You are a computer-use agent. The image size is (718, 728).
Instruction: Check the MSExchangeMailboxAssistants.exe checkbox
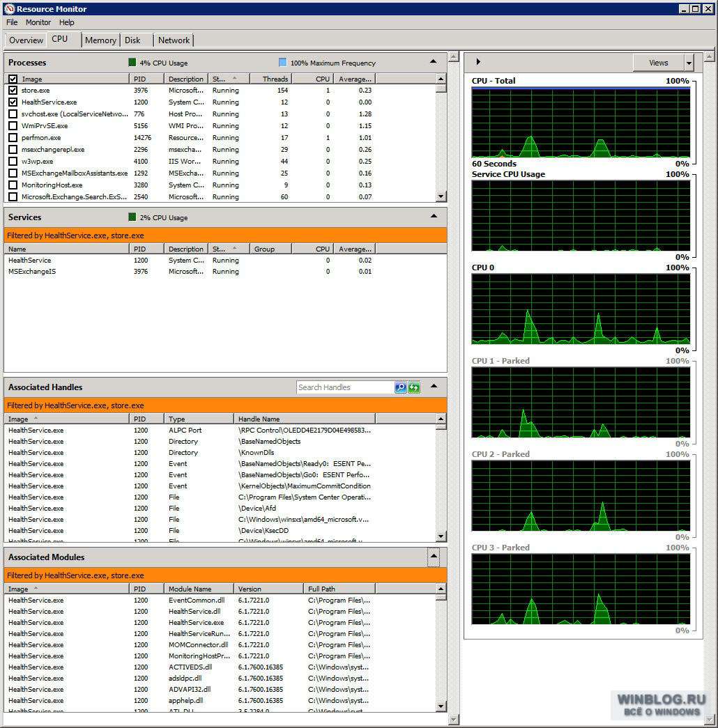pos(13,173)
